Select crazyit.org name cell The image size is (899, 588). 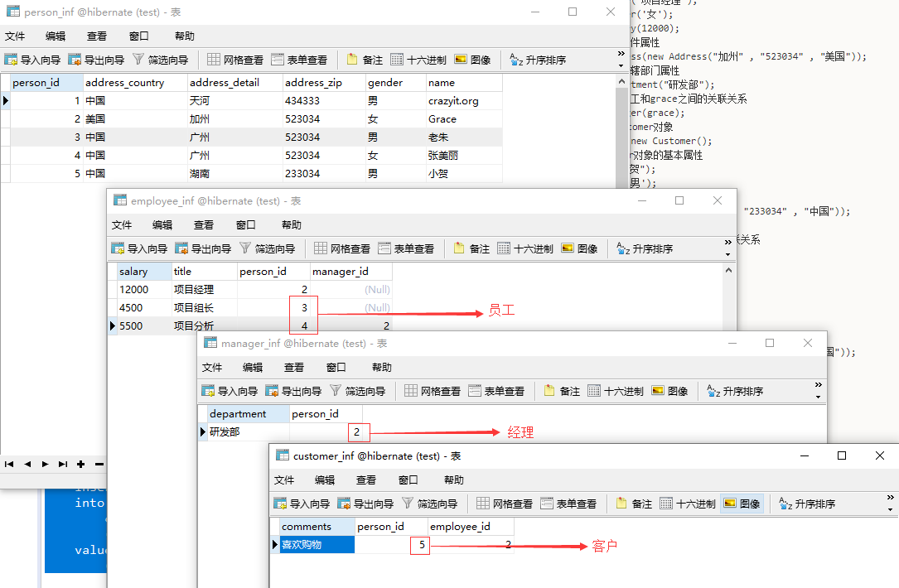pyautogui.click(x=464, y=101)
